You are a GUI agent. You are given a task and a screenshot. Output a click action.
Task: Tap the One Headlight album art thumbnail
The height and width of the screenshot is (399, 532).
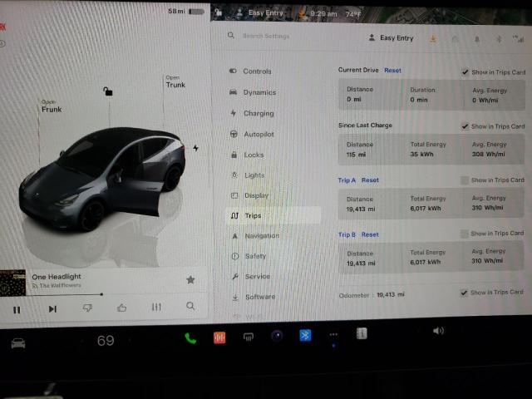click(x=13, y=283)
